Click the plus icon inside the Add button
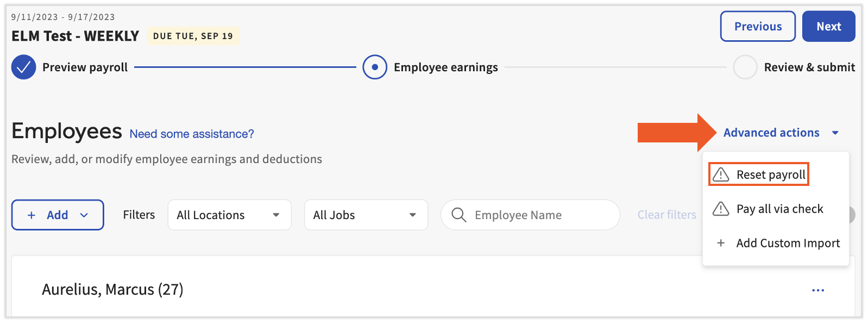This screenshot has width=868, height=324. pos(32,215)
